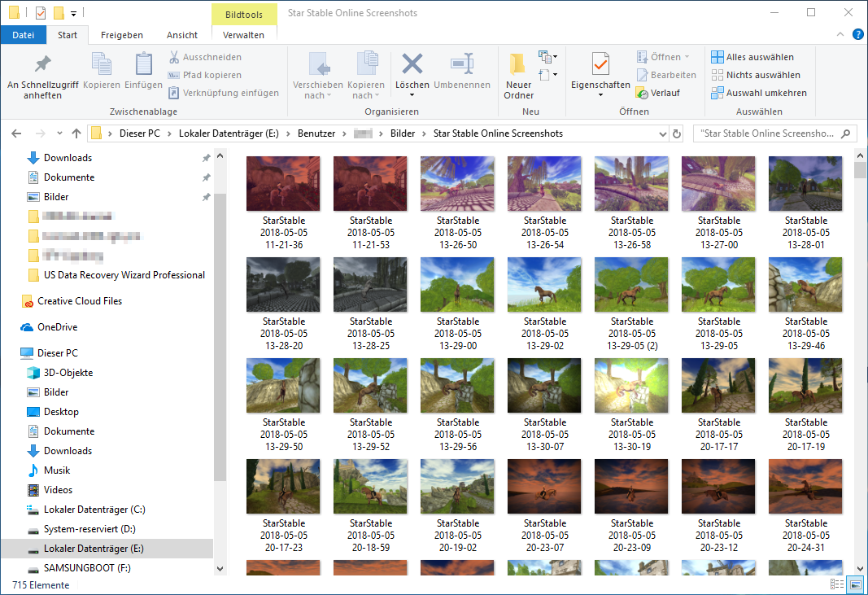
Task: Click the Öffnen ribbon button
Action: click(663, 57)
